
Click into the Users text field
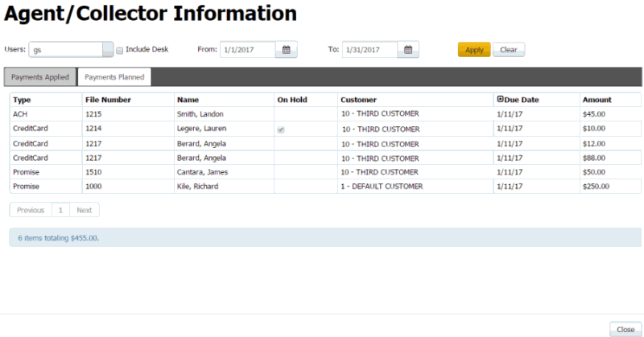(66, 50)
